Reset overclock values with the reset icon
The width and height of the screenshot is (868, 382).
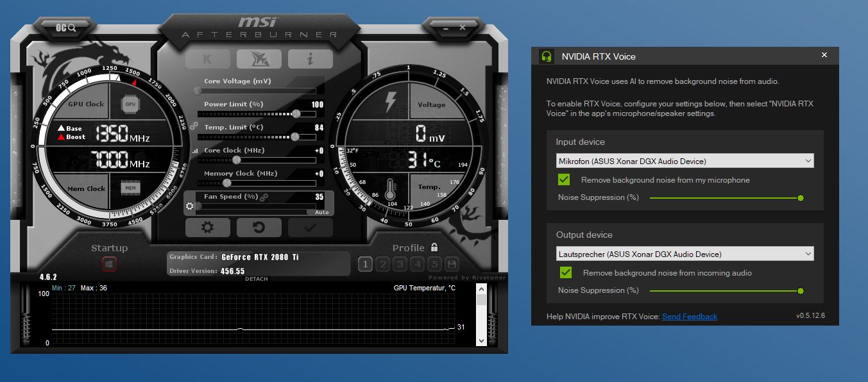(259, 227)
